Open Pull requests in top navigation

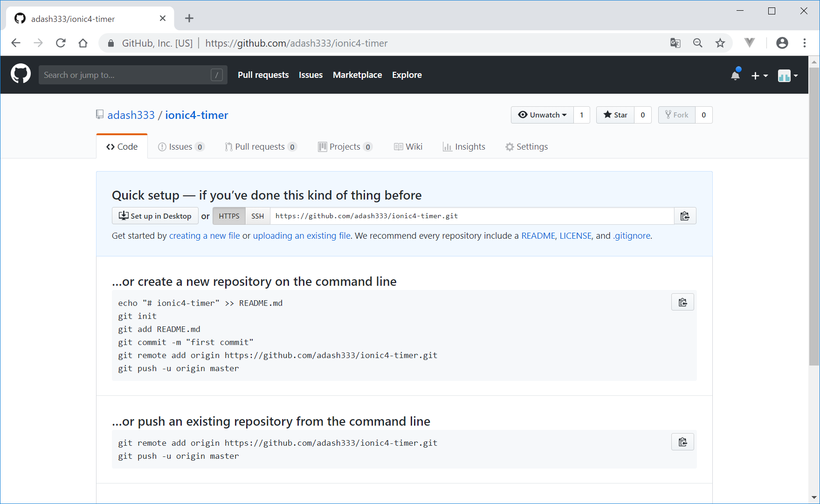click(x=263, y=75)
